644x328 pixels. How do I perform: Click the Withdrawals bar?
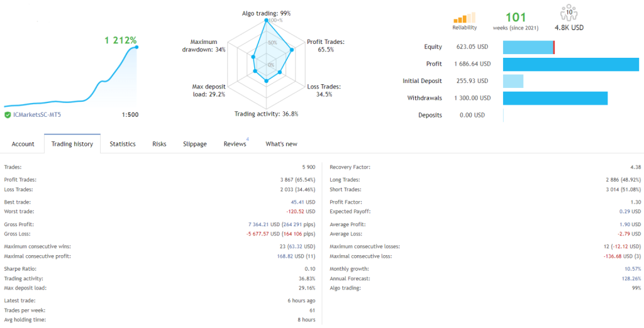coord(555,98)
